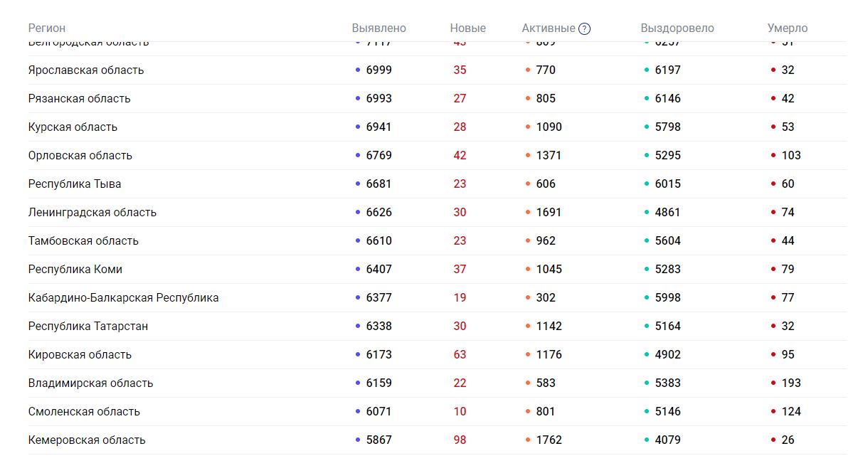Image resolution: width=868 pixels, height=456 pixels.
Task: Select the Ярославская область row name
Action: coord(86,70)
